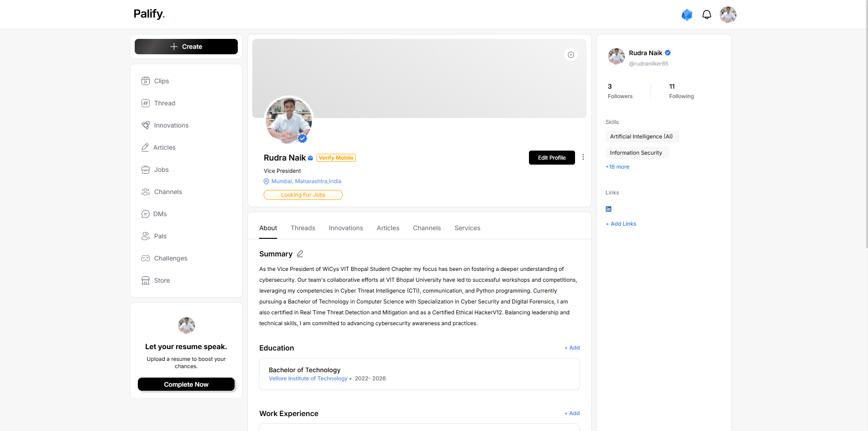This screenshot has height=431, width=868.
Task: Open Jobs briefcase icon
Action: (145, 170)
